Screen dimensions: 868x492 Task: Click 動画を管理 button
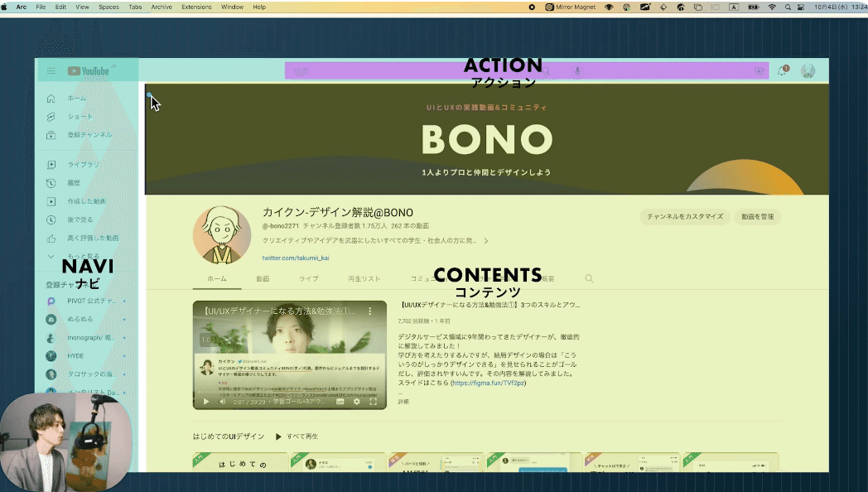point(758,216)
